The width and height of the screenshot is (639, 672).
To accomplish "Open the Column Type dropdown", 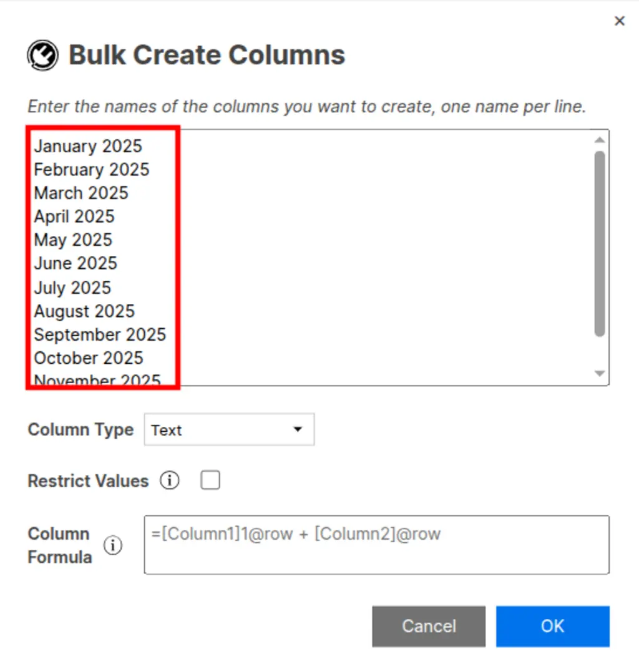I will [x=228, y=430].
